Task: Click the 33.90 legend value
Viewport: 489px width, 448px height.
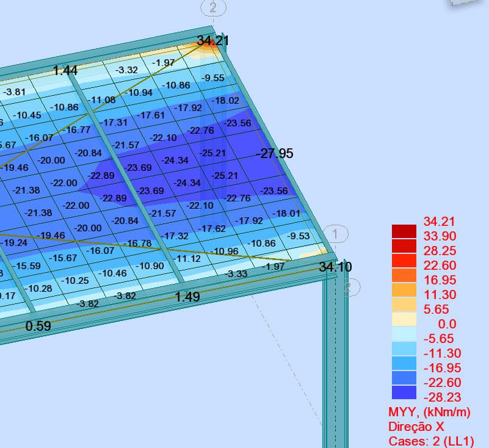Action: pos(440,236)
